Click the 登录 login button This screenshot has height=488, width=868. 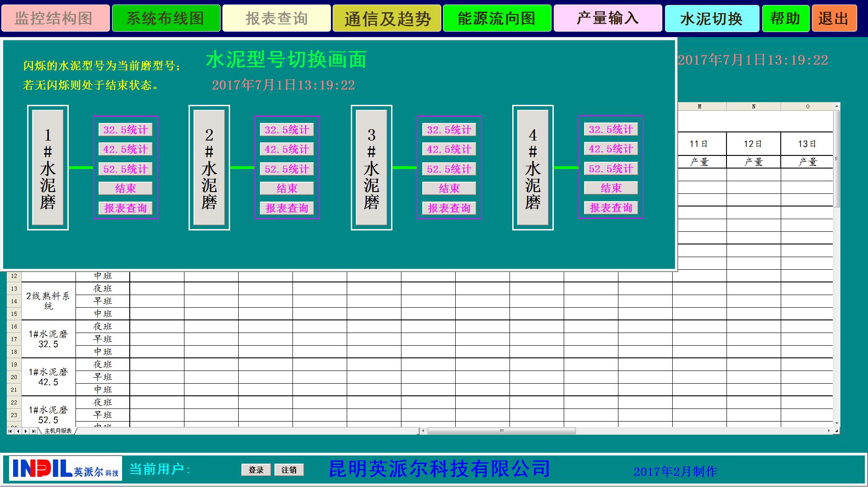point(256,470)
